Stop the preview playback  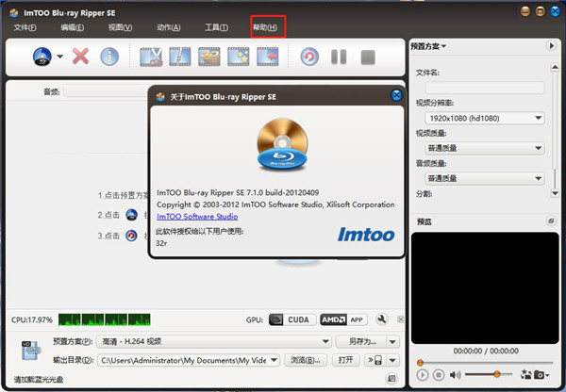tap(439, 375)
